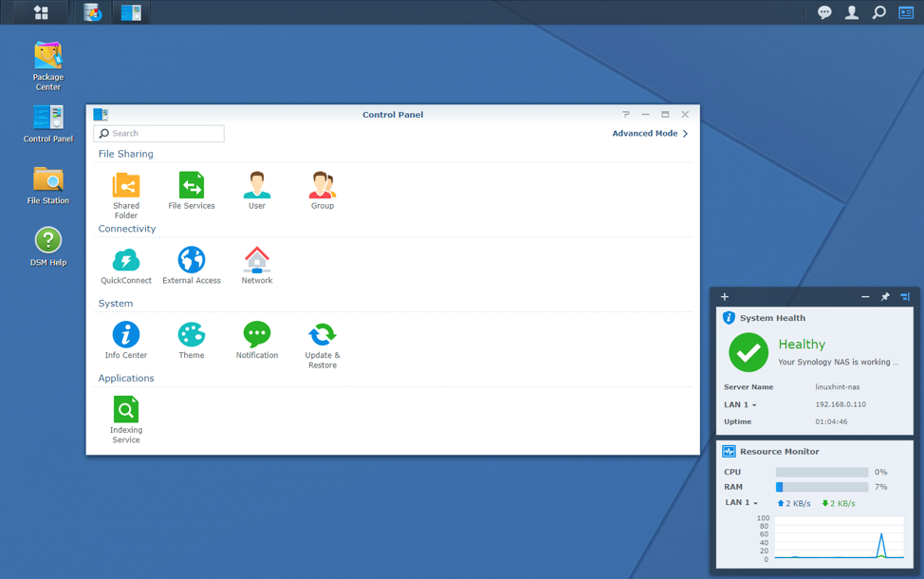Open the Main Menu grid icon
The image size is (924, 579).
click(x=41, y=12)
